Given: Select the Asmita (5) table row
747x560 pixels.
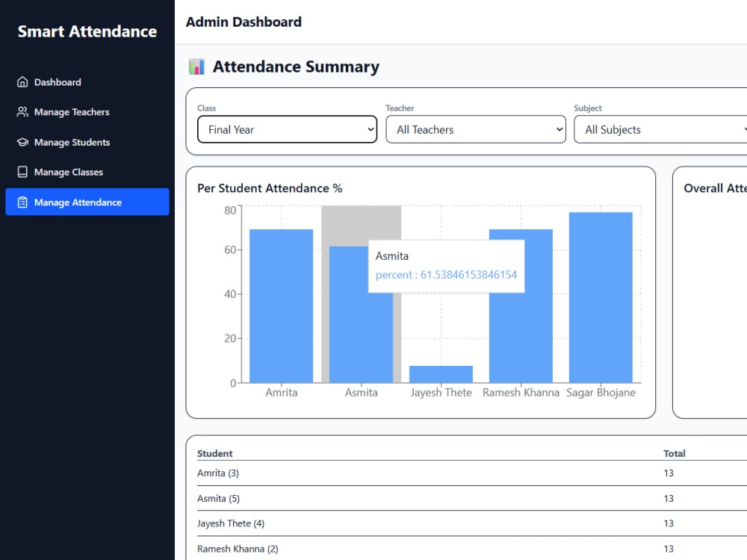Looking at the screenshot, I should [x=471, y=498].
